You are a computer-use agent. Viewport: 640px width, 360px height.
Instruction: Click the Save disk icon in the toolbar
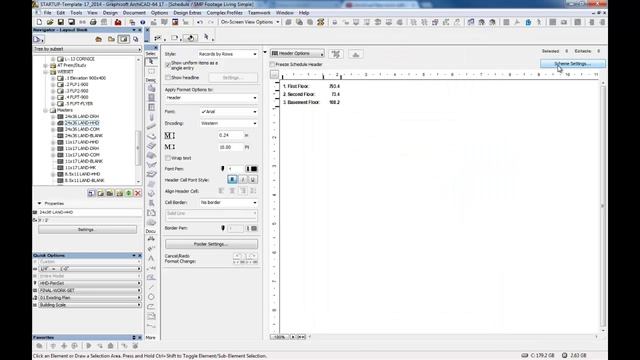click(60, 22)
